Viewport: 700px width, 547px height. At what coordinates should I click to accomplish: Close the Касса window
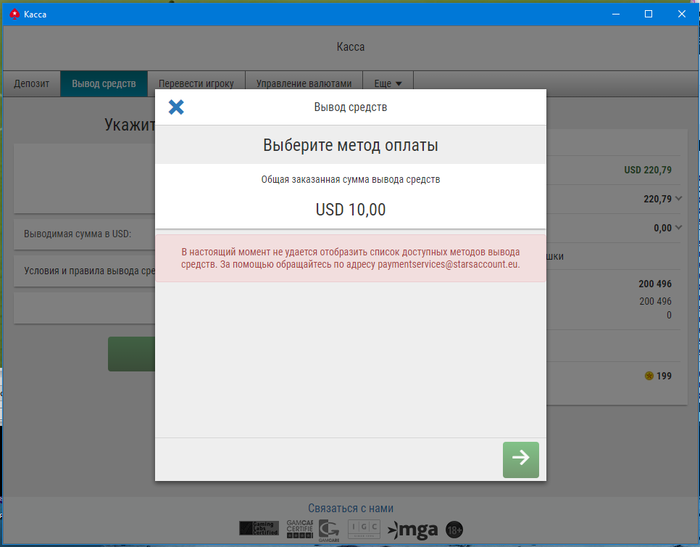click(x=681, y=14)
